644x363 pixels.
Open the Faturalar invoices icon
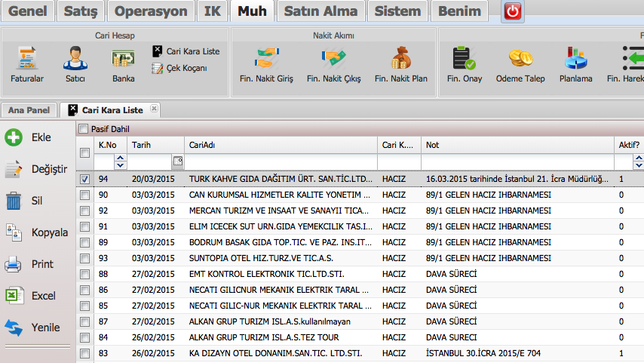pyautogui.click(x=26, y=64)
